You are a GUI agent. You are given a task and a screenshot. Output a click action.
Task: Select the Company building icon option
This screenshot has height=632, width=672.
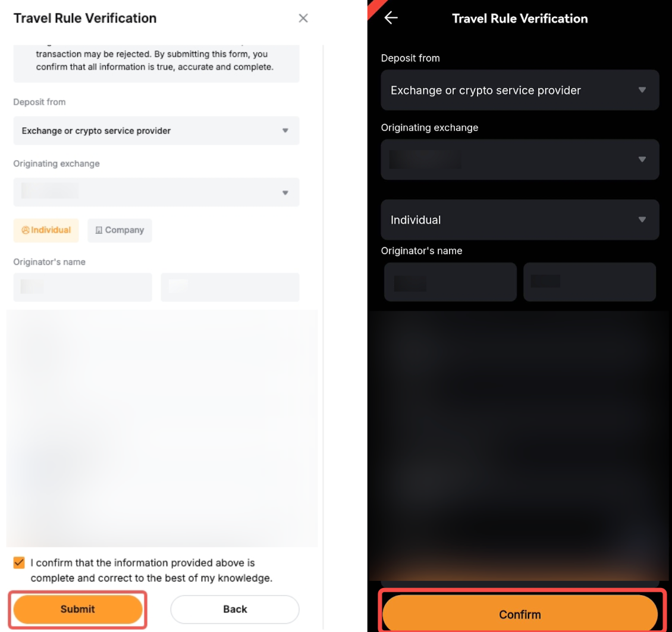[99, 230]
